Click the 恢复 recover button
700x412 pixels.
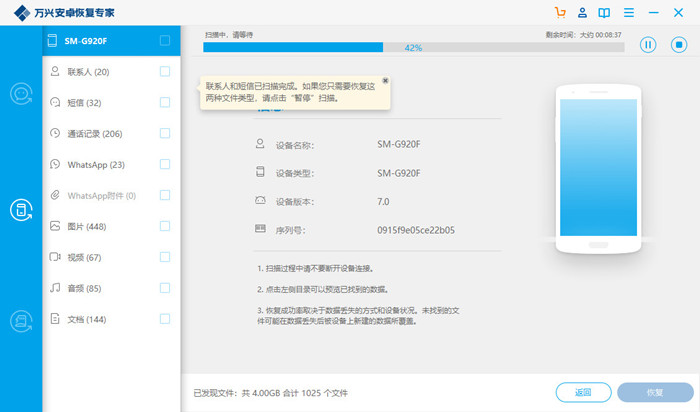(655, 392)
